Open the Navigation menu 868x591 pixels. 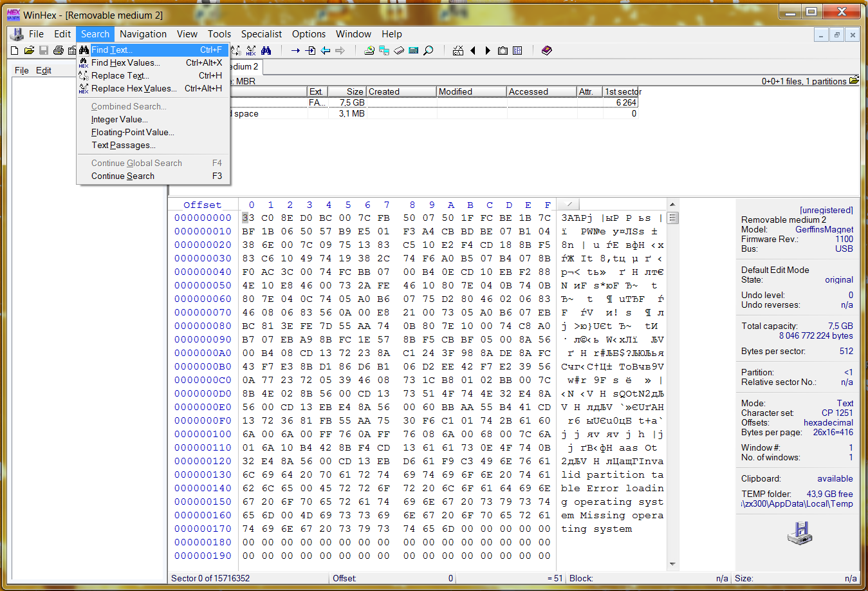click(143, 34)
